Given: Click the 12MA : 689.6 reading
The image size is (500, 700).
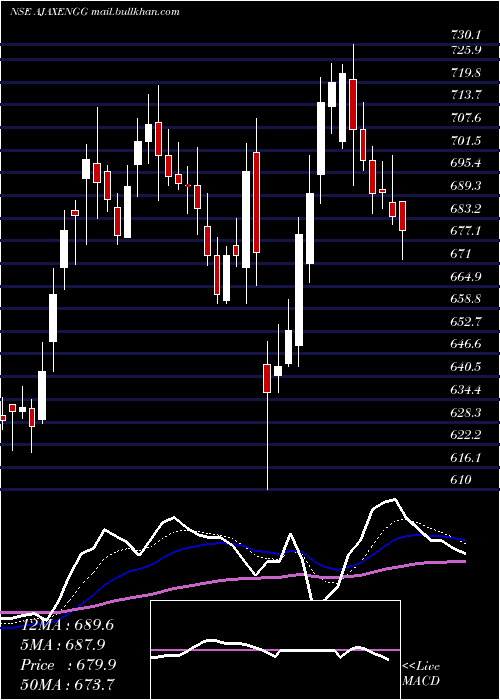Looking at the screenshot, I should click(69, 625).
